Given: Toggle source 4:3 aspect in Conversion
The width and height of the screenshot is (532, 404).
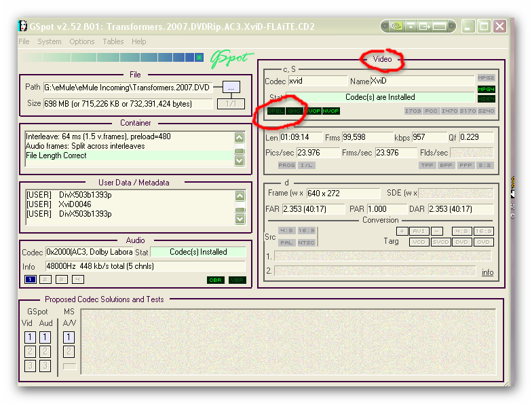Looking at the screenshot, I should coord(286,231).
